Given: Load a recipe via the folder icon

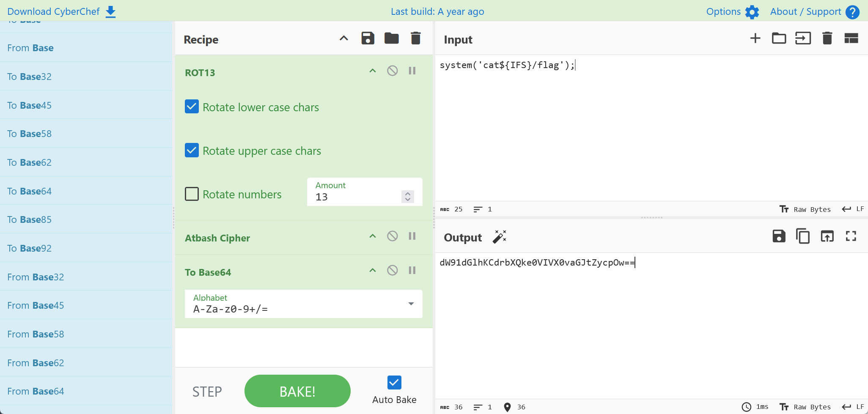Looking at the screenshot, I should click(x=391, y=38).
